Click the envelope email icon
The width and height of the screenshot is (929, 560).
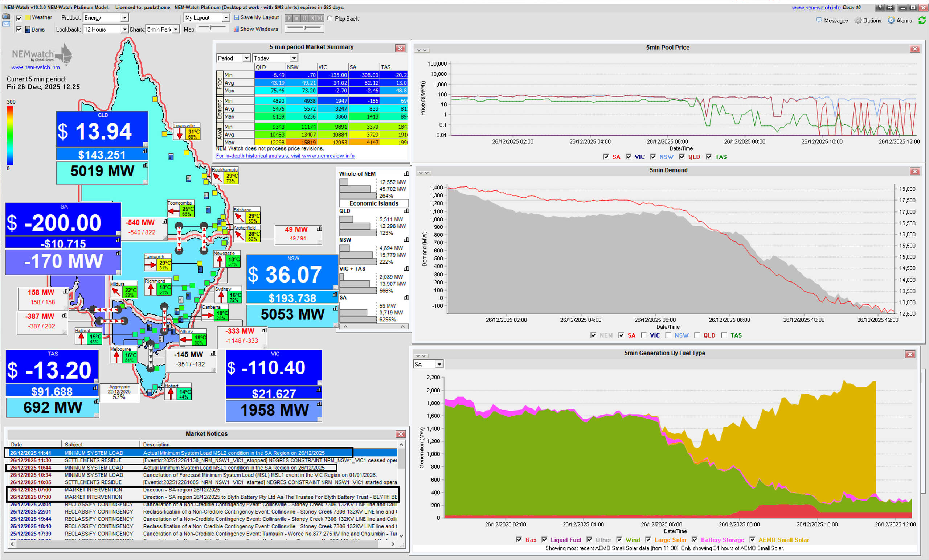[6, 24]
